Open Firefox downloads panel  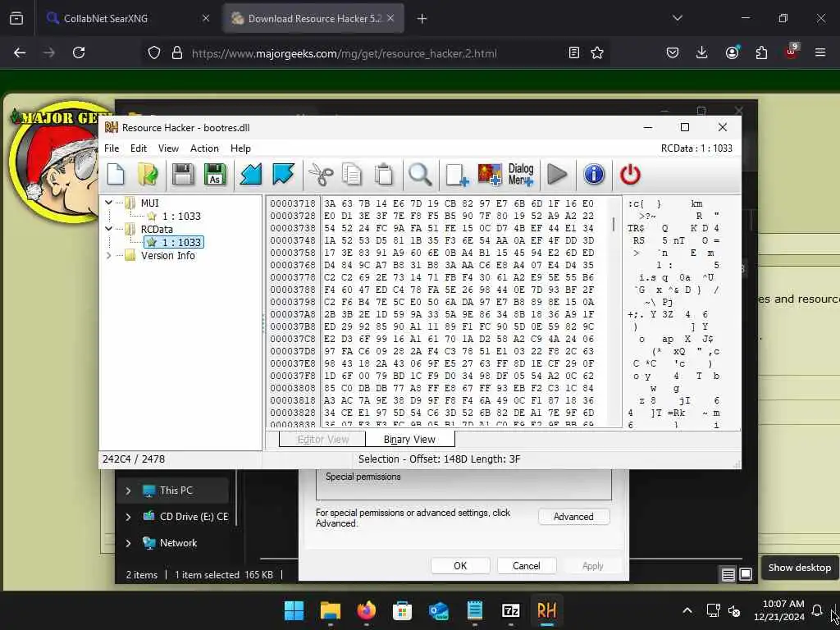point(701,52)
